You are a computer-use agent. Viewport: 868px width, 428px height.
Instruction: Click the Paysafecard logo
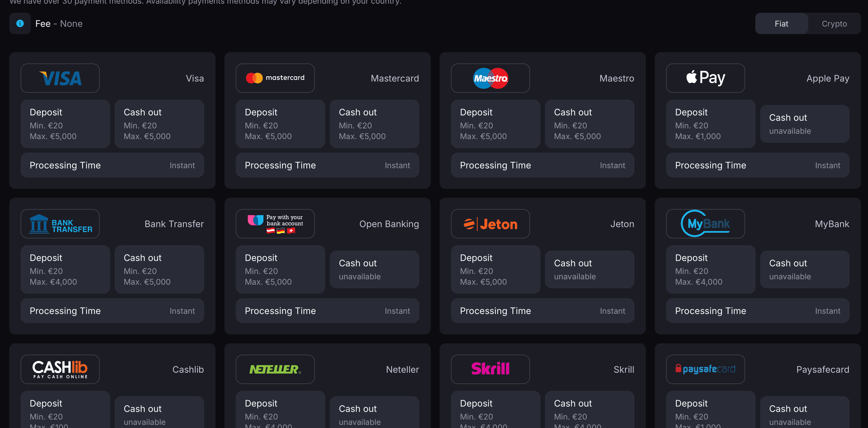click(x=706, y=369)
